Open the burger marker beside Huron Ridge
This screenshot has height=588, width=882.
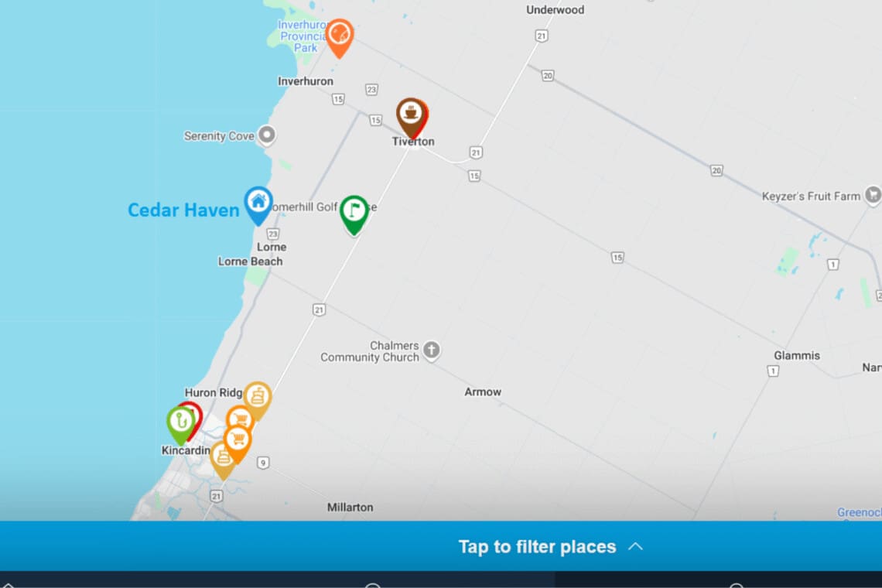(258, 397)
